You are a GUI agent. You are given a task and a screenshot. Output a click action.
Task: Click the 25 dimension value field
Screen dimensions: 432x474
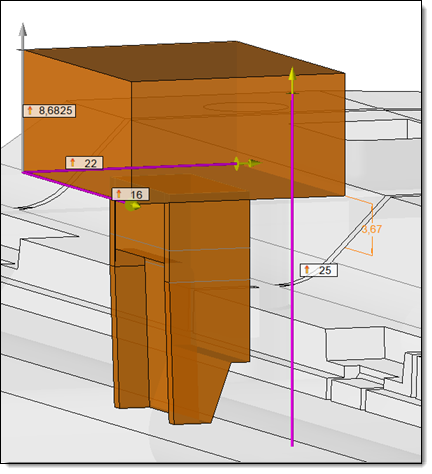pos(319,270)
